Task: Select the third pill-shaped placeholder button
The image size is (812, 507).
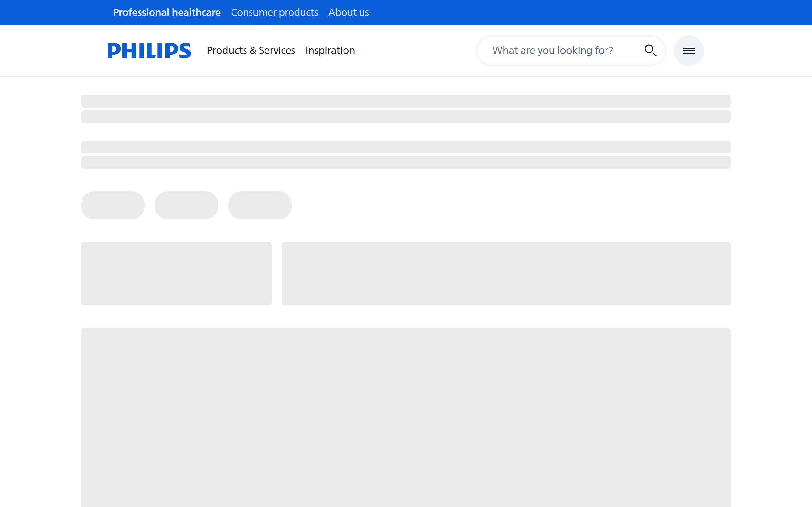Action: tap(260, 205)
